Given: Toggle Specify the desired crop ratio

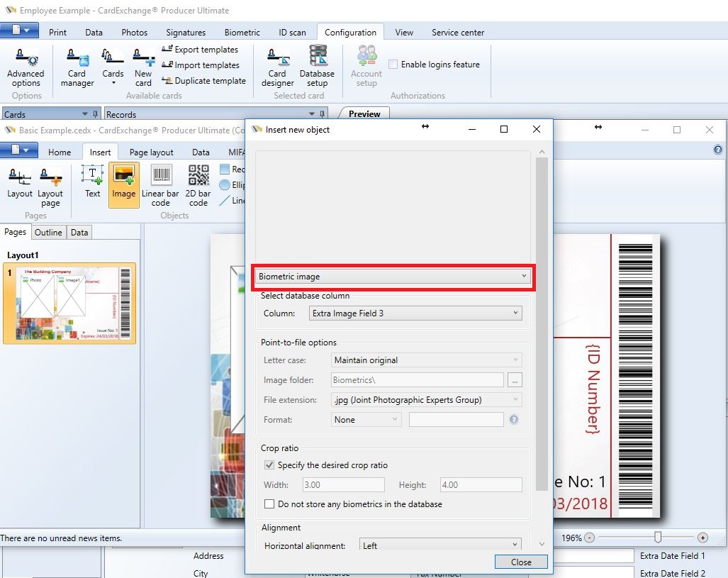Looking at the screenshot, I should coord(269,465).
